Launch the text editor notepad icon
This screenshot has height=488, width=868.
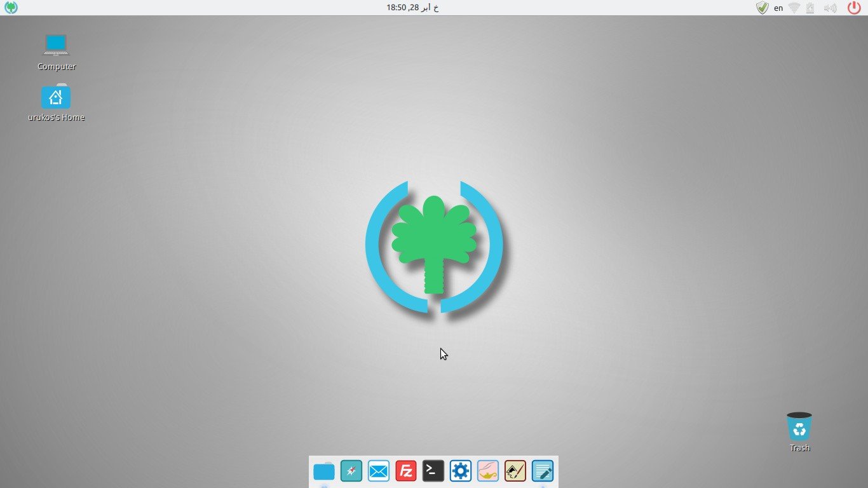click(x=543, y=471)
